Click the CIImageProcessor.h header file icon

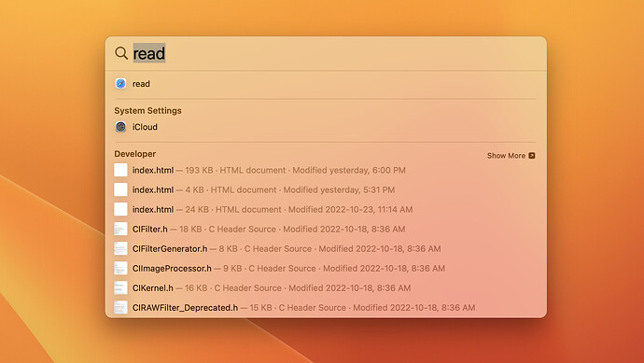(x=120, y=268)
